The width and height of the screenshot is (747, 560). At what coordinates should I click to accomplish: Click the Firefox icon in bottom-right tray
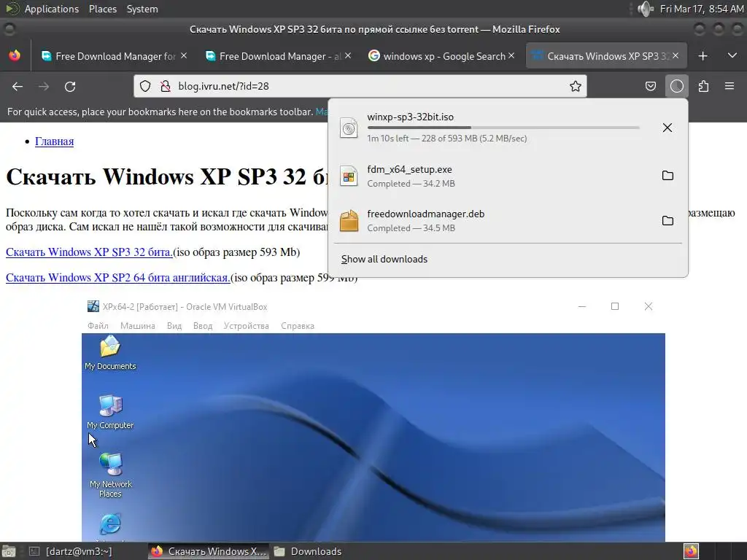[692, 551]
